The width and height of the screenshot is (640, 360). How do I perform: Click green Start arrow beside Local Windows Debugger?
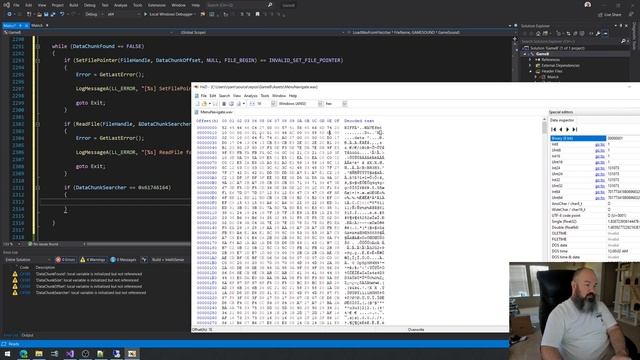(x=146, y=14)
